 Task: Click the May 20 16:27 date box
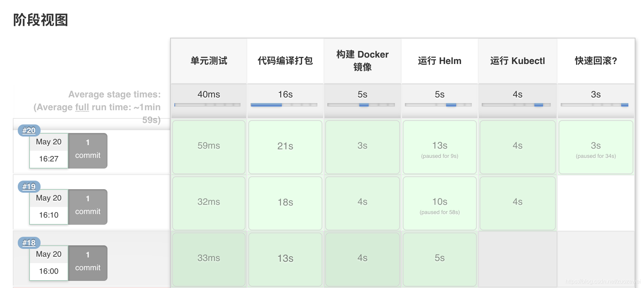coord(49,151)
